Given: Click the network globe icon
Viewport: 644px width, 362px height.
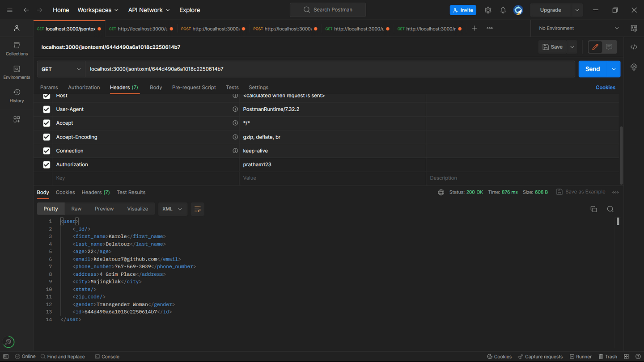Looking at the screenshot, I should [441, 192].
